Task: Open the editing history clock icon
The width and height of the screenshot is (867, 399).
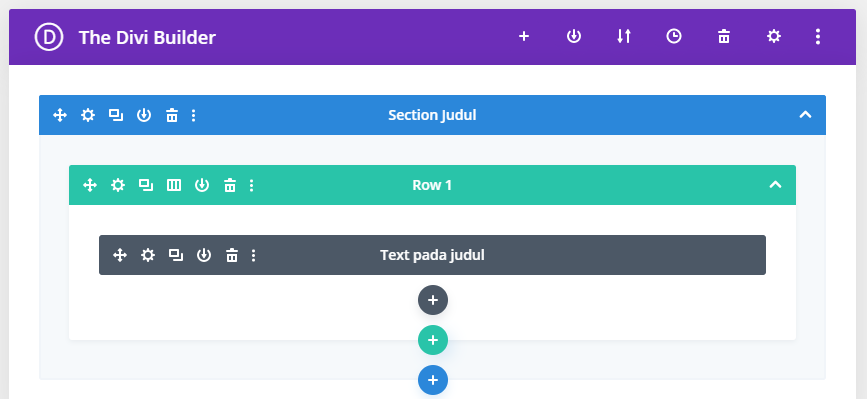Action: [x=673, y=36]
